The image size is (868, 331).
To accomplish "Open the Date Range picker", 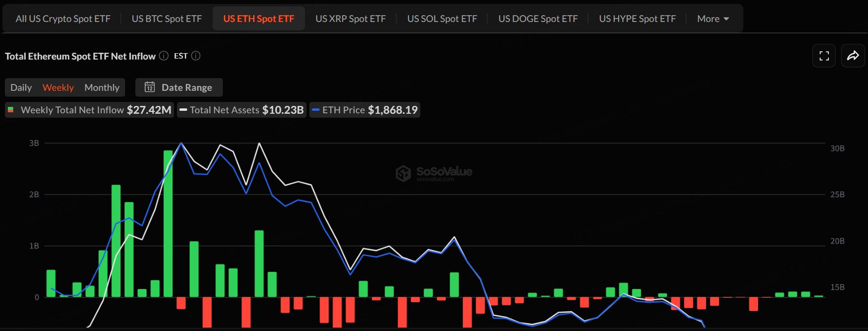I will (179, 87).
